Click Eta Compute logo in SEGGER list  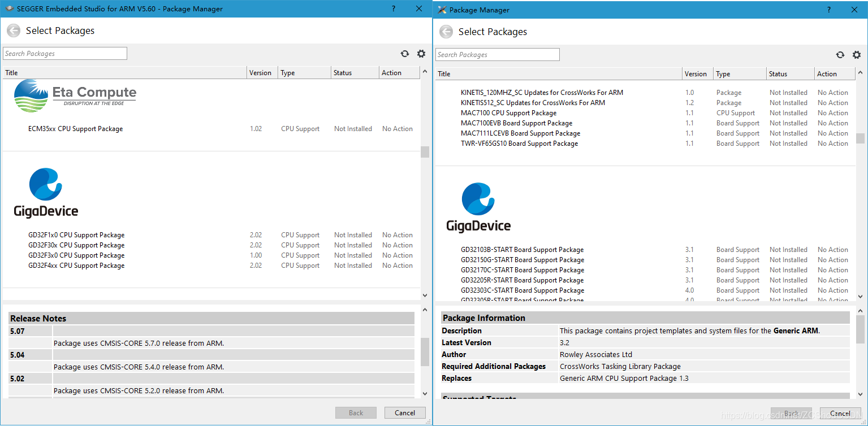(x=75, y=95)
